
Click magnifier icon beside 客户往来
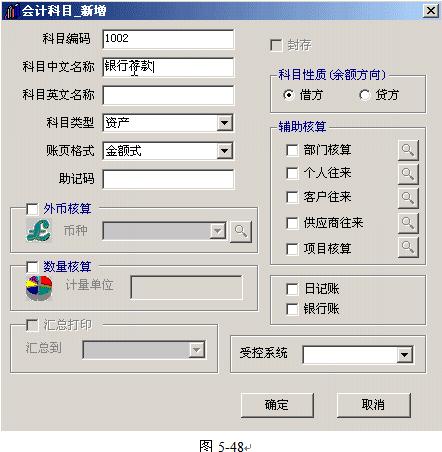(x=408, y=198)
